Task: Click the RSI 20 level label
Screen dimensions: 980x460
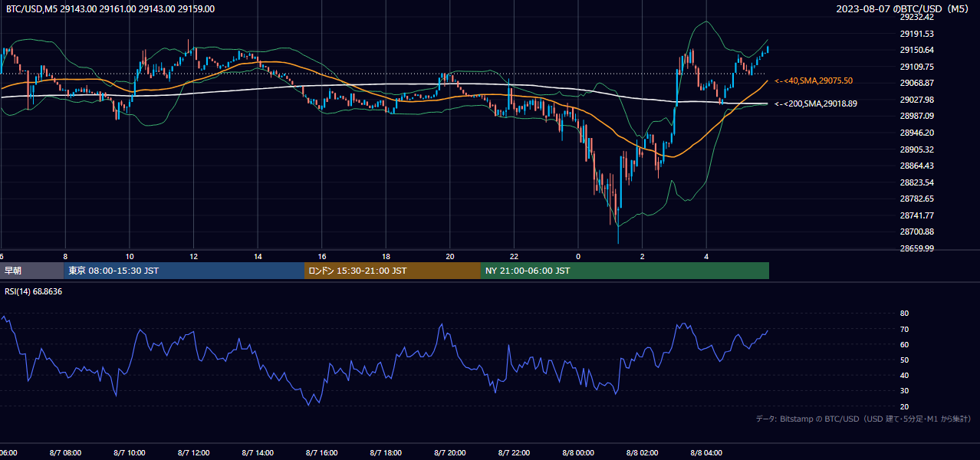Action: pyautogui.click(x=904, y=406)
